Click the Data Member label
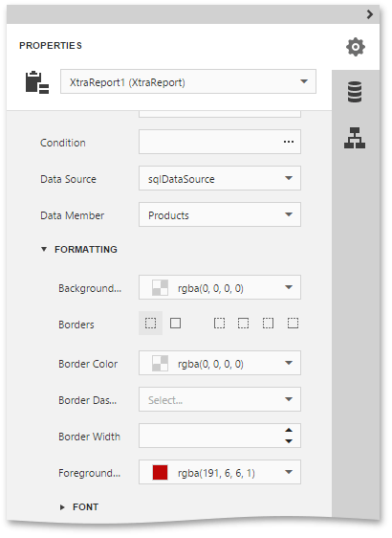392x538 pixels. (x=72, y=215)
